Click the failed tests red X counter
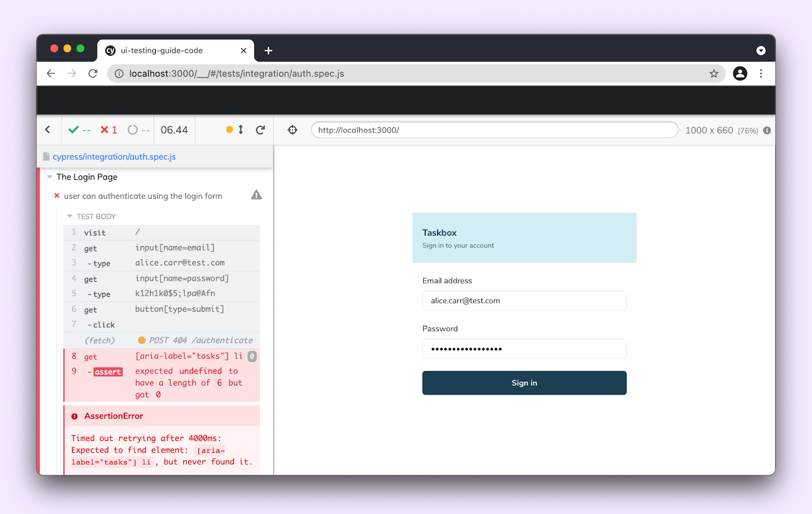Viewport: 812px width, 514px height. (x=109, y=130)
